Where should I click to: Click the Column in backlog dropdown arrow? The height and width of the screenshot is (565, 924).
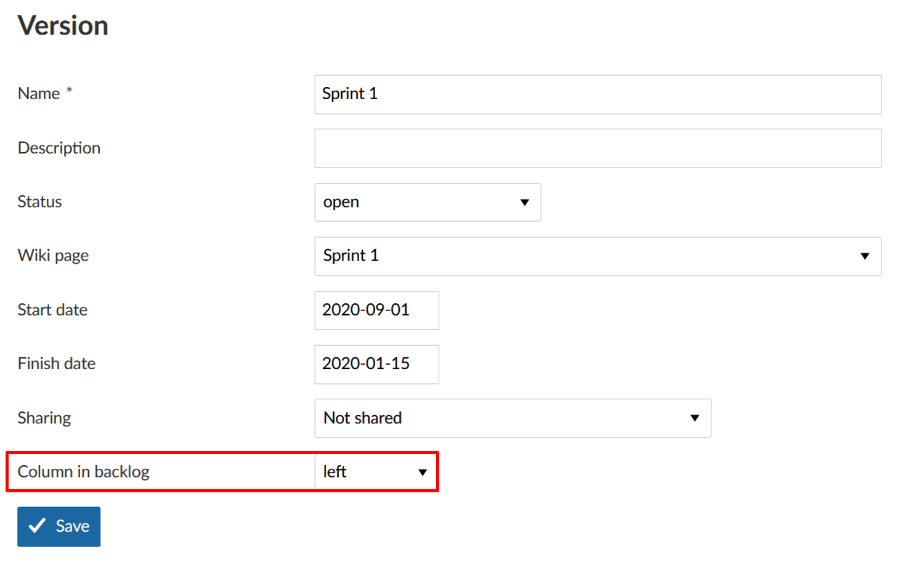[422, 471]
